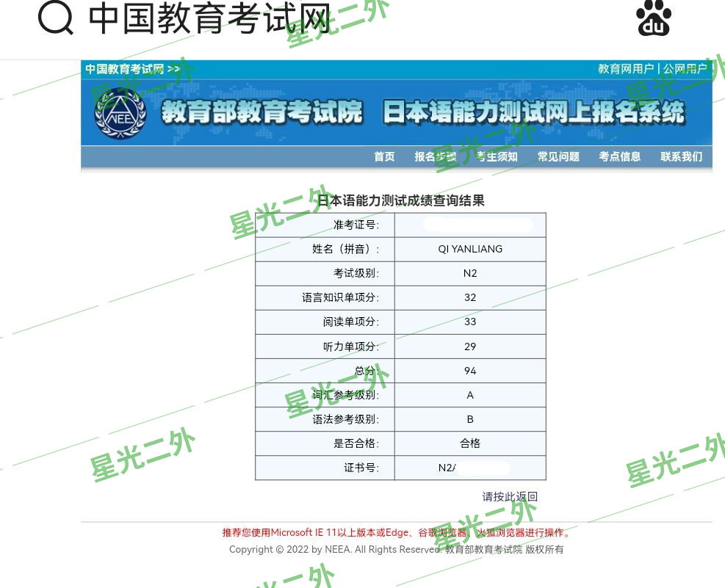This screenshot has width=725, height=588.
Task: Click the listening score 29
Action: coord(470,346)
